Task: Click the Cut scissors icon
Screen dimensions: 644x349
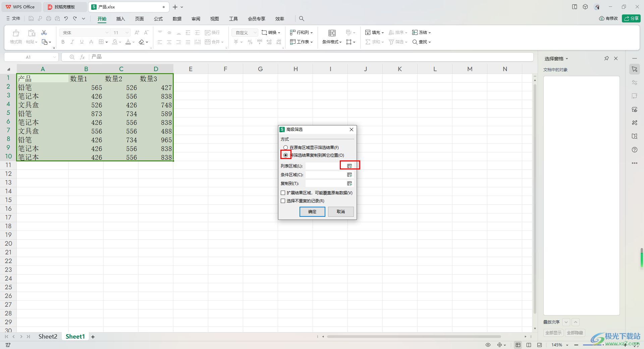Action: [44, 33]
